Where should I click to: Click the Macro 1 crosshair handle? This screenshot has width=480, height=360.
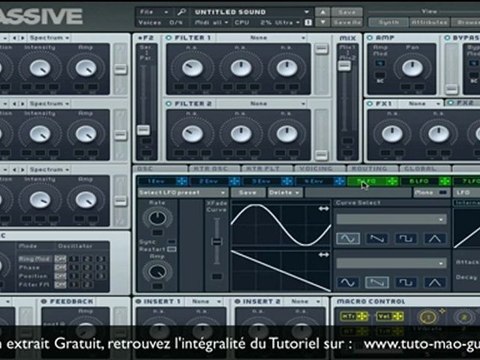pos(442,311)
